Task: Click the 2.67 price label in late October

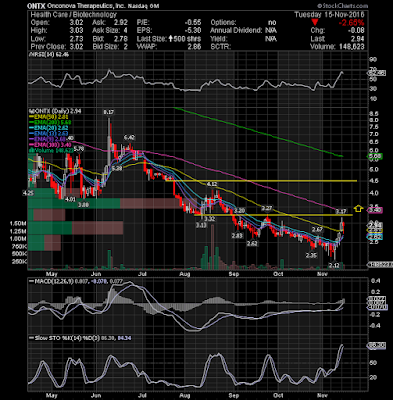Action: tap(317, 230)
